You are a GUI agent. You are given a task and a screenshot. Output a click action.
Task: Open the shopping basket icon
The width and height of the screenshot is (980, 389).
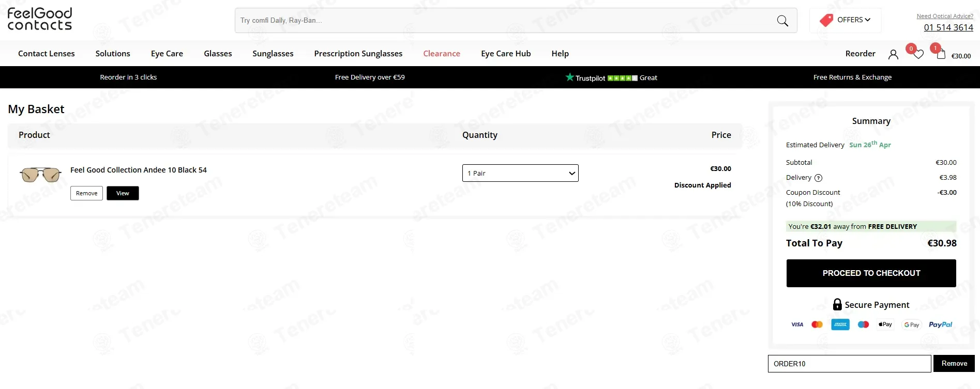point(941,54)
